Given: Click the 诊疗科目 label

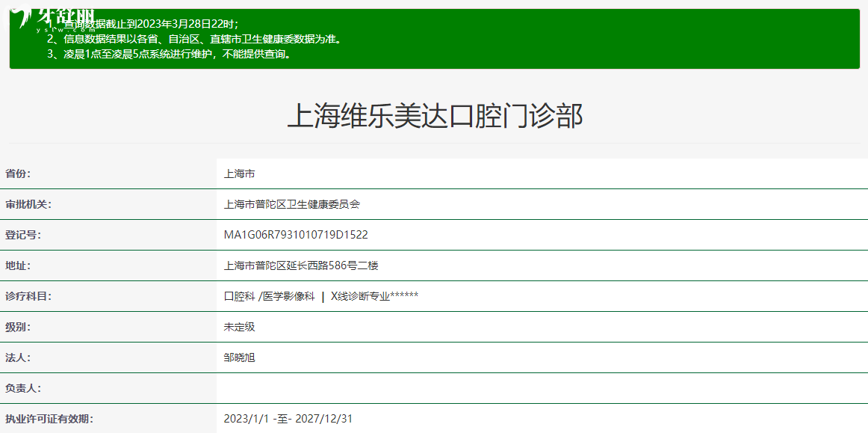Looking at the screenshot, I should pos(28,296).
